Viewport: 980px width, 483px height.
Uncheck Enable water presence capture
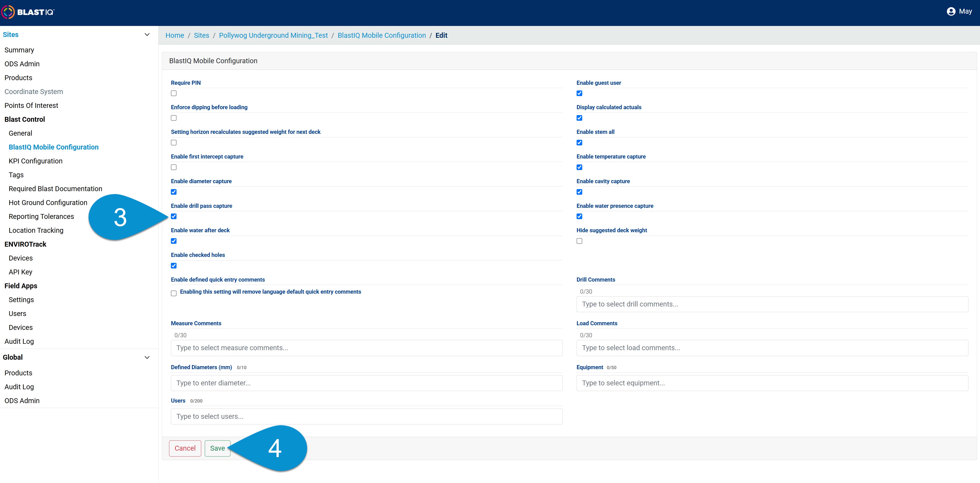click(579, 216)
